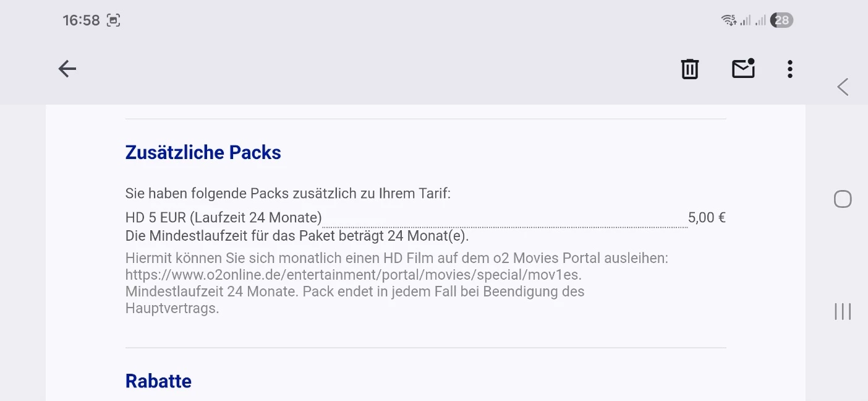The width and height of the screenshot is (868, 401).
Task: Open the o2online movies portal link
Action: [353, 274]
